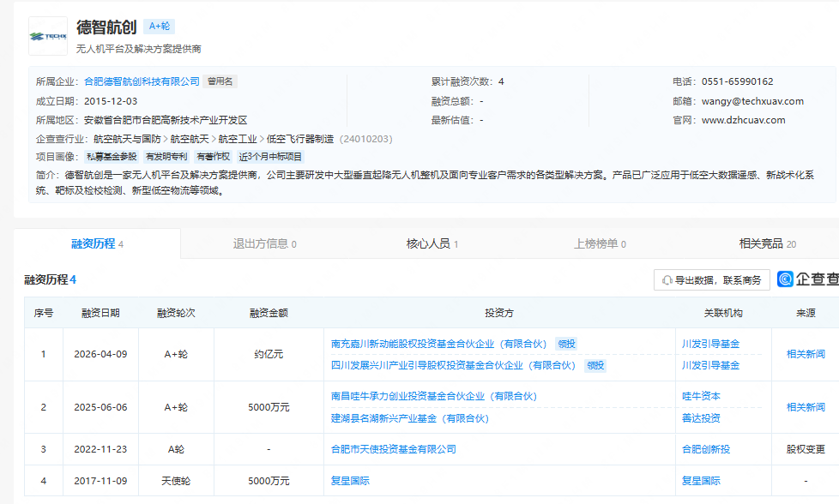
Task: Select the 上榜榜单 tab
Action: (x=600, y=243)
